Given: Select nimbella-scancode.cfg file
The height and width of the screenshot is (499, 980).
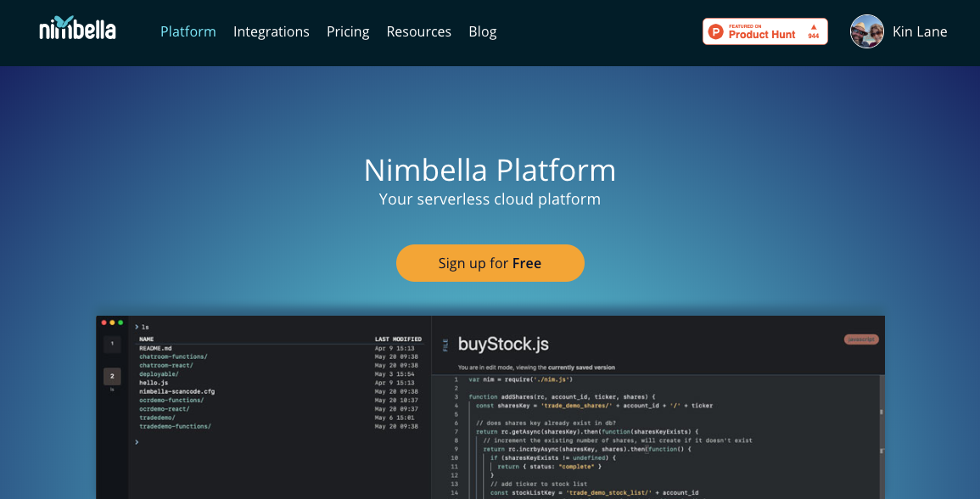Looking at the screenshot, I should pyautogui.click(x=176, y=392).
